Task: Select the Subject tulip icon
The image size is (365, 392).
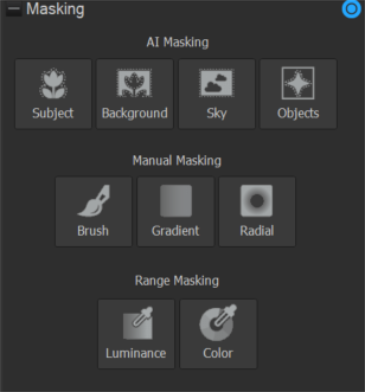Action: coord(53,83)
